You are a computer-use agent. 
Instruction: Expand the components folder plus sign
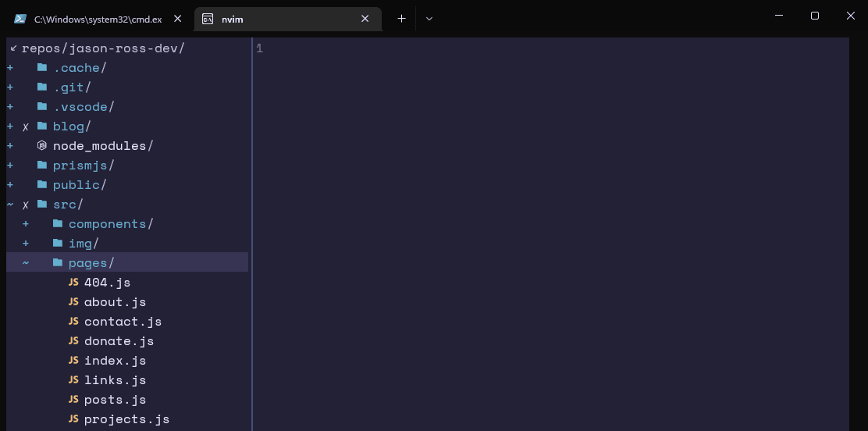pos(26,224)
